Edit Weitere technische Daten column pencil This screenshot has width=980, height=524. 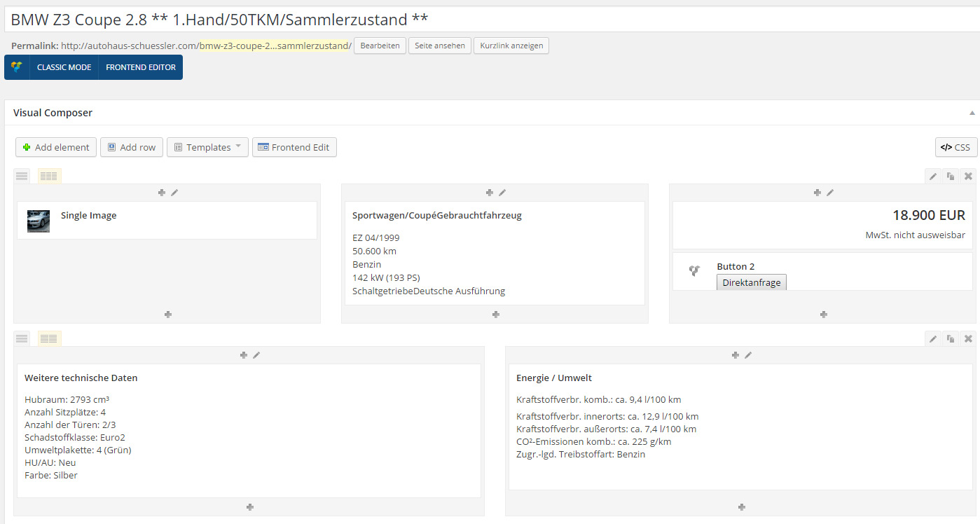point(256,355)
